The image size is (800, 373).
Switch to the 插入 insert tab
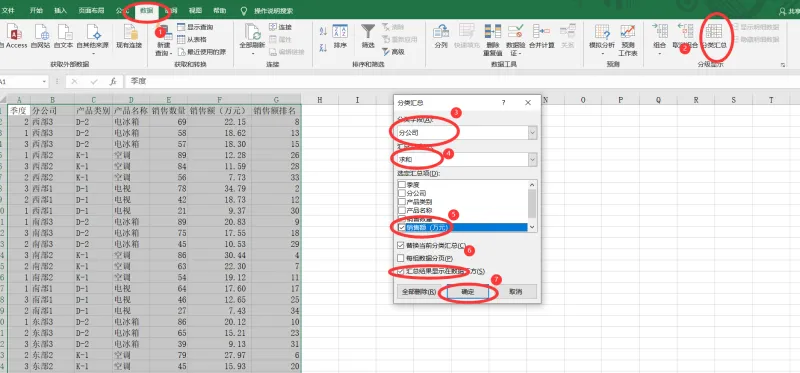tap(61, 10)
